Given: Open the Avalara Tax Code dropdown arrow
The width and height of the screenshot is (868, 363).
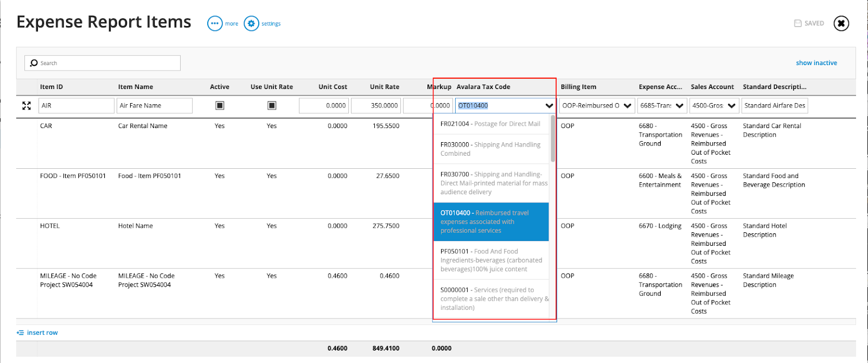Looking at the screenshot, I should click(549, 106).
